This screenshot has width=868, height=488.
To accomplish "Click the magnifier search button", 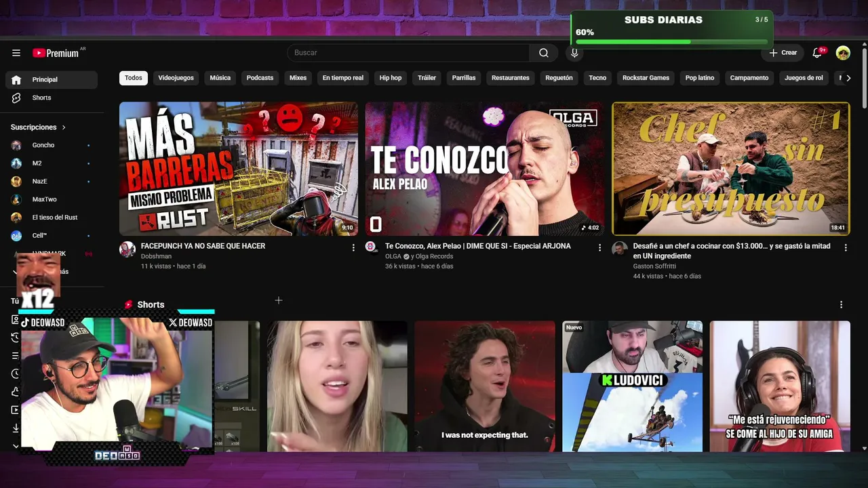I will [544, 53].
